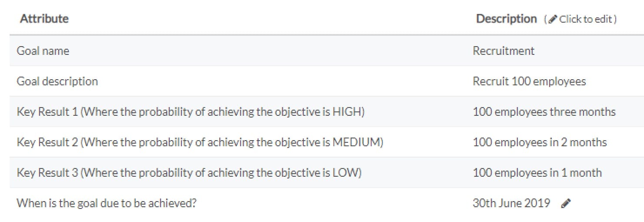Click the pencil icon next to 30th June 2019
Viewport: 644px width, 222px height.
pos(566,203)
